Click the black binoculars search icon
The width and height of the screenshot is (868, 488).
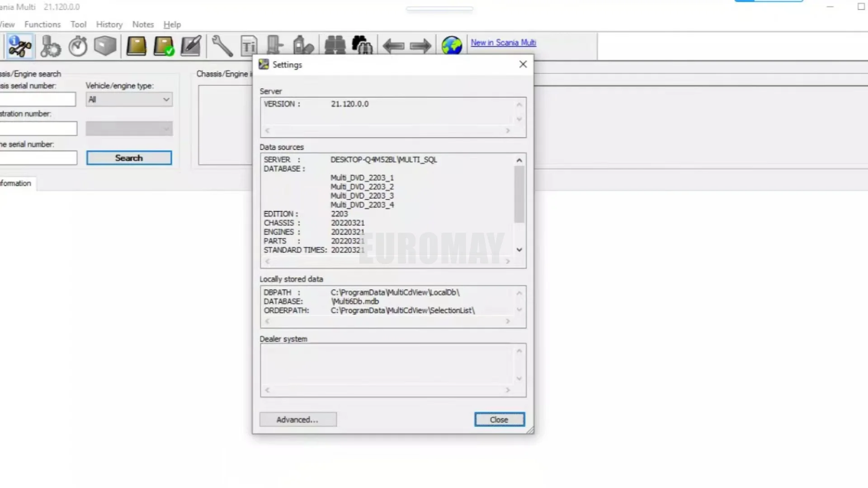tap(335, 46)
